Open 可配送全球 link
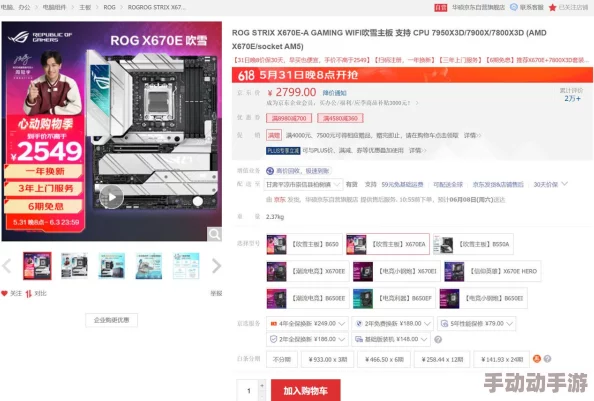The height and width of the screenshot is (401, 594). click(x=448, y=184)
